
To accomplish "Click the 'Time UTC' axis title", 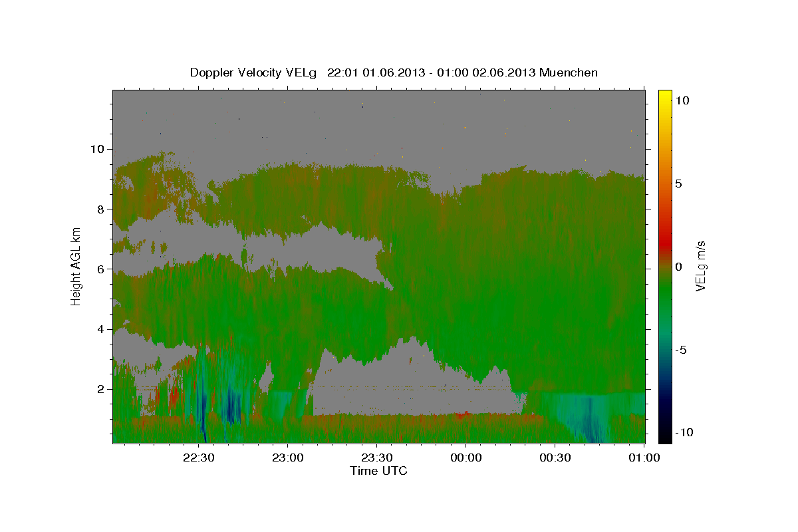I will click(378, 471).
